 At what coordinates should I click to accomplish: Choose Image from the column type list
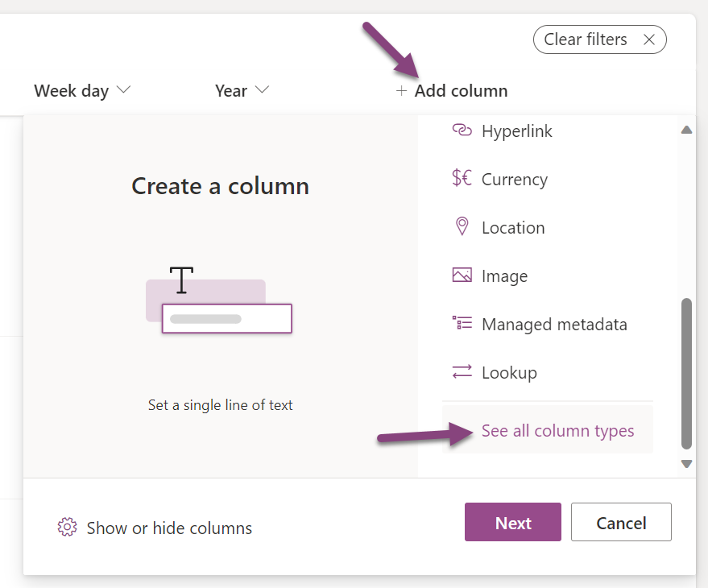(x=507, y=275)
